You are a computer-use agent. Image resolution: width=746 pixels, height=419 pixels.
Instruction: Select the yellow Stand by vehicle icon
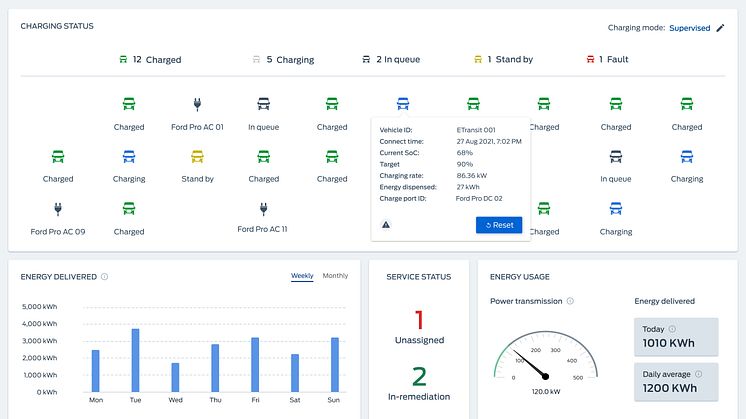(197, 157)
